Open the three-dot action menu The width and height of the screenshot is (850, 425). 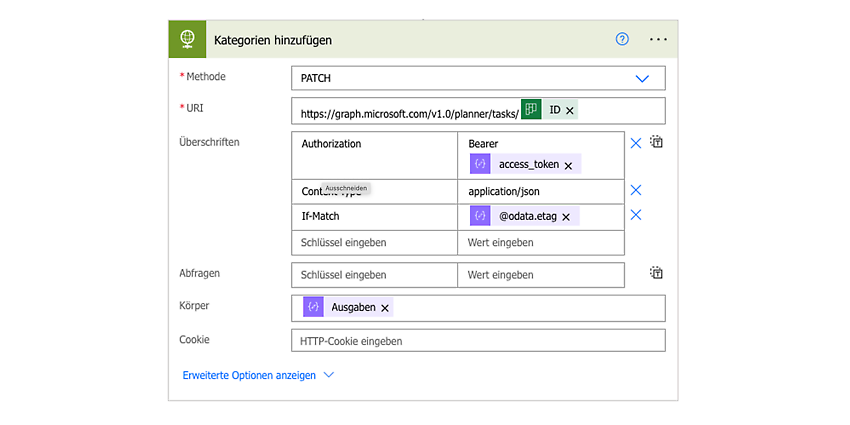(x=658, y=40)
